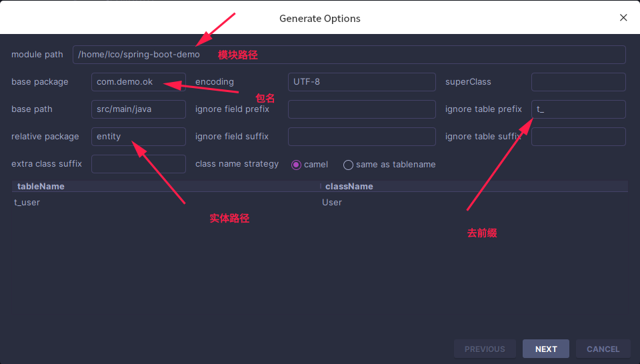Edit the base package field

coord(138,82)
